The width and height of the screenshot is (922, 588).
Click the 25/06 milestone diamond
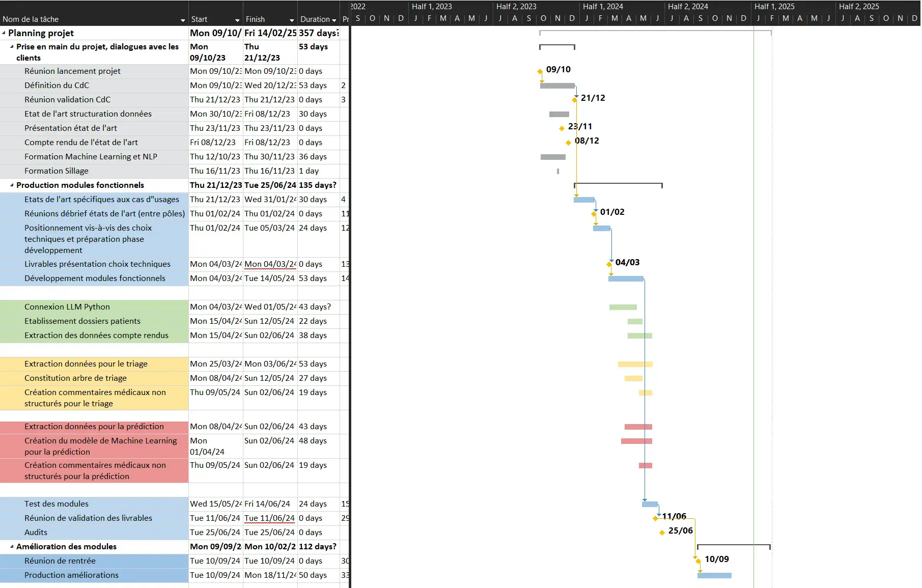(x=661, y=532)
